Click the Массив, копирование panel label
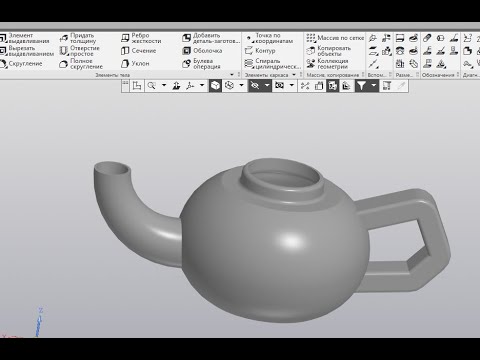 pos(333,75)
